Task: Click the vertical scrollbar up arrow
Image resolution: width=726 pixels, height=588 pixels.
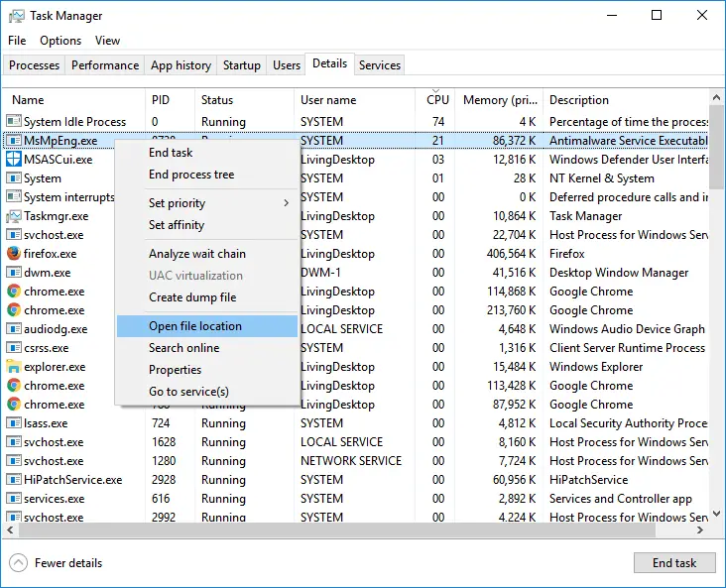Action: click(716, 98)
